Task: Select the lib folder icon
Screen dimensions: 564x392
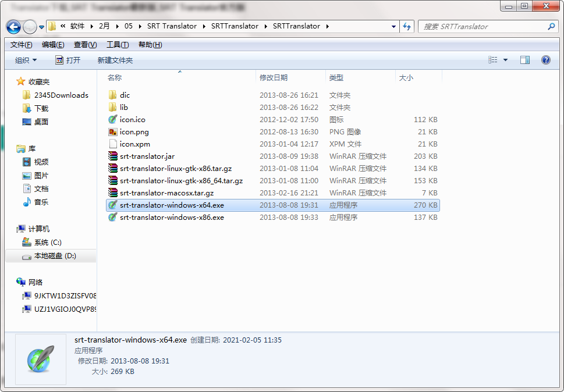Action: click(112, 107)
